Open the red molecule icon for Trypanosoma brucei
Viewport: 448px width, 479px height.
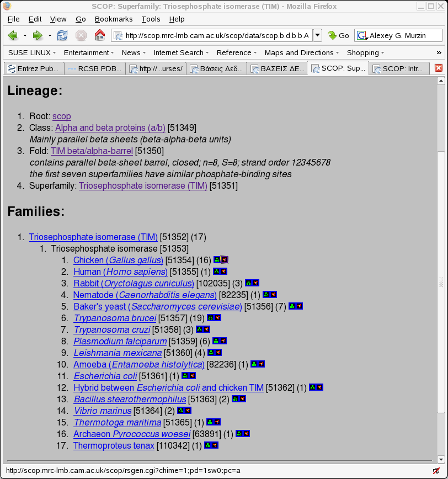tap(218, 318)
